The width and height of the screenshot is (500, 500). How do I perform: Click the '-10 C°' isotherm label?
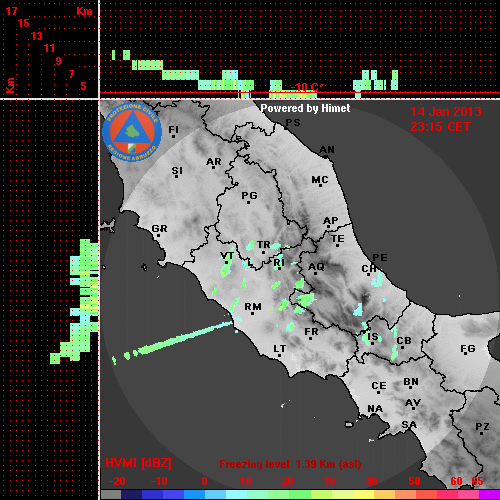(306, 87)
